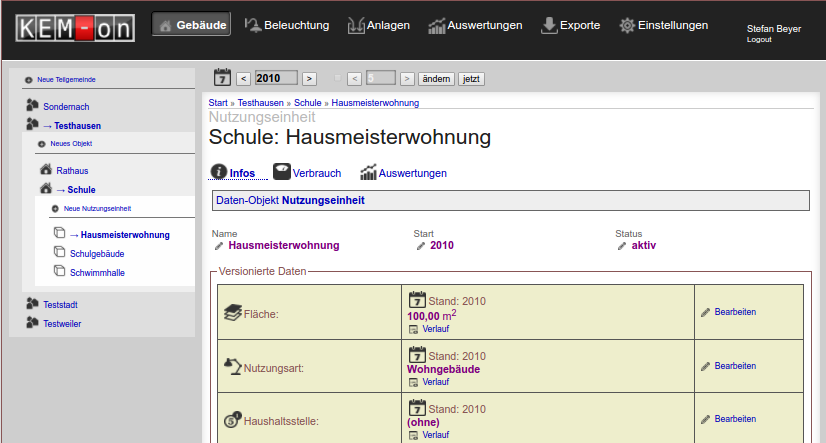Screen dimensions: 826x443
Task: Click the plus icon before Neues Objekt
Action: point(42,144)
